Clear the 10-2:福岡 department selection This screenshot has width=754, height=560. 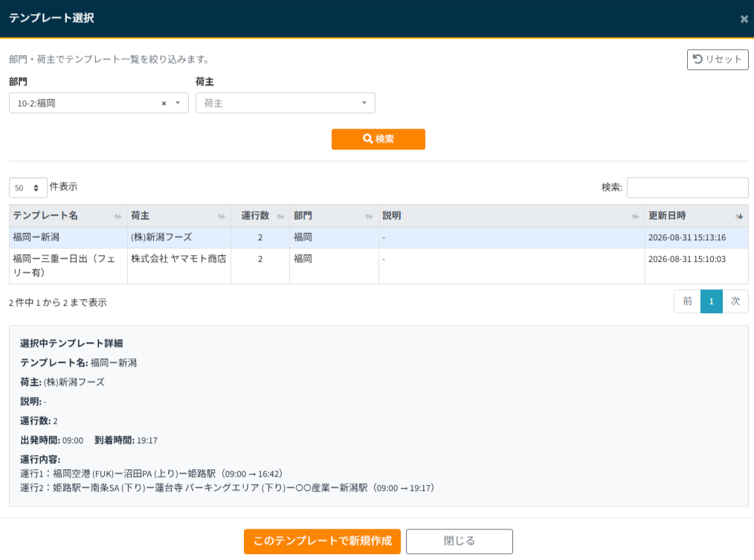click(x=164, y=103)
